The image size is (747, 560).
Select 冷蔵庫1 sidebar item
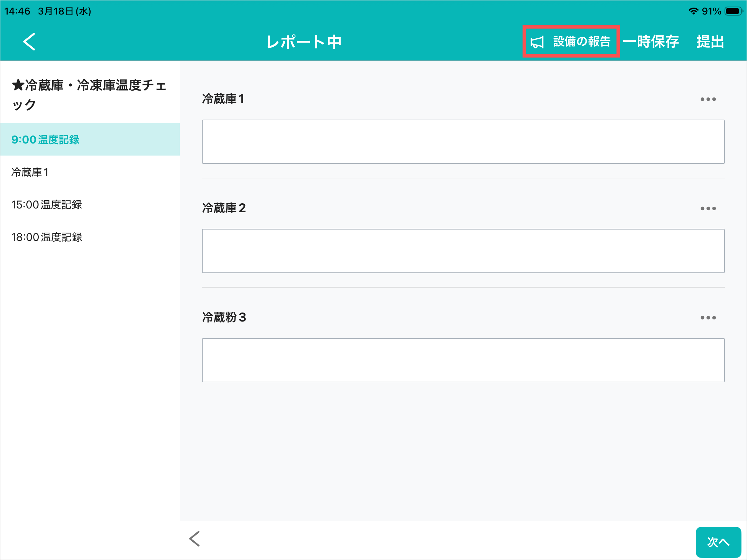[x=30, y=172]
